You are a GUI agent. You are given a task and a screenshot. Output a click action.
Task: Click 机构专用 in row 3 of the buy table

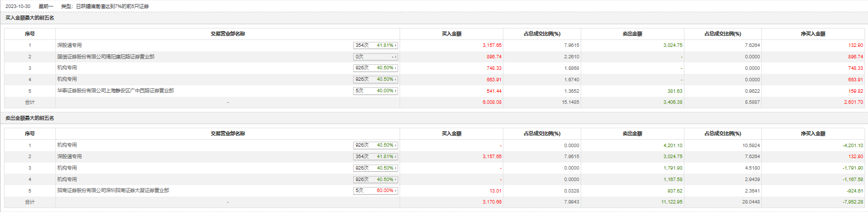67,68
